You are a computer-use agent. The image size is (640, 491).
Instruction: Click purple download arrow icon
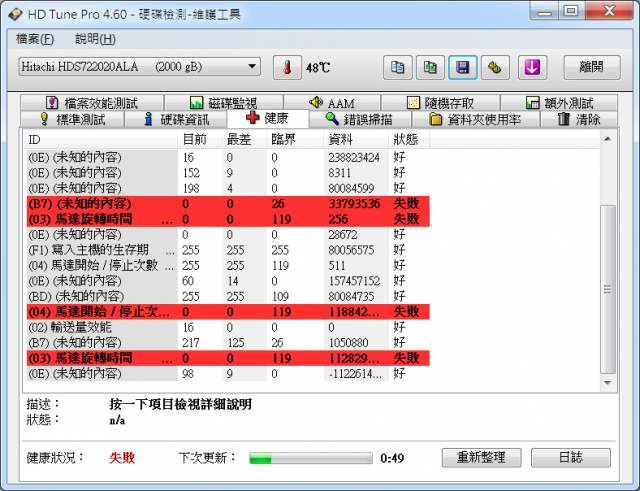click(532, 67)
